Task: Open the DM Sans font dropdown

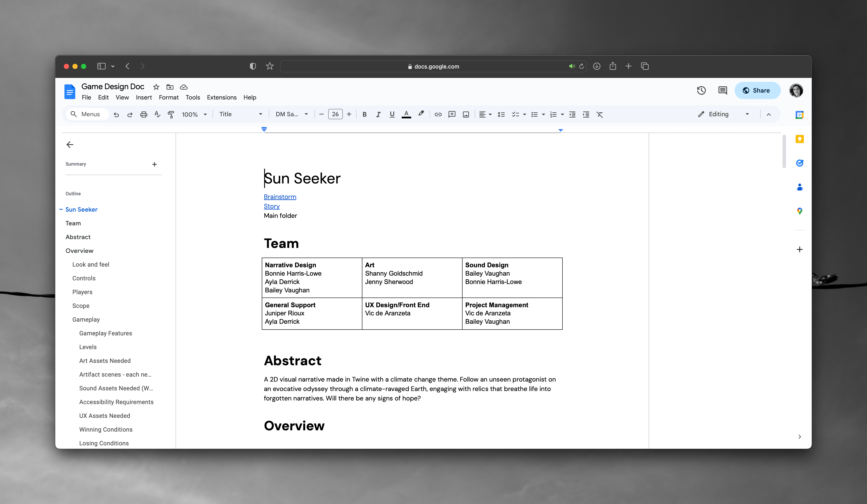Action: coord(291,114)
